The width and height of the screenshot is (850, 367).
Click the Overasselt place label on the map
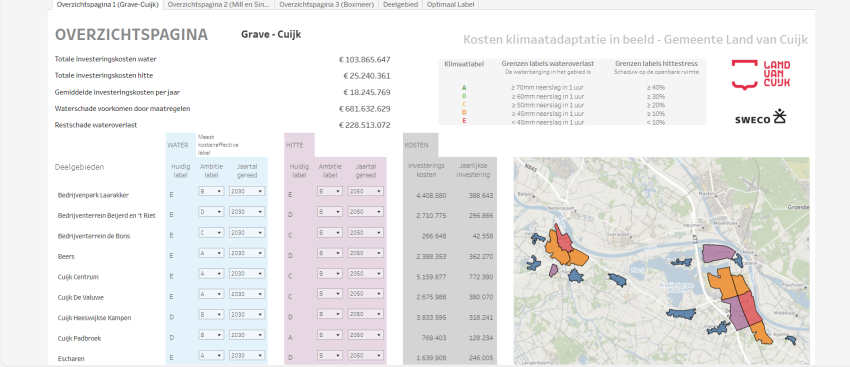(x=617, y=235)
